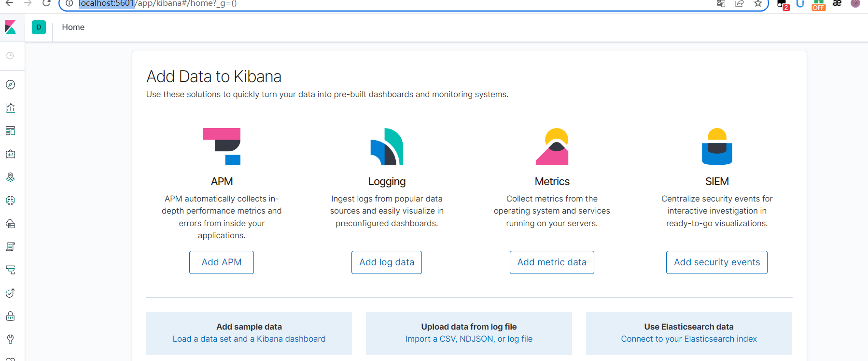This screenshot has height=361, width=868.
Task: Click the APM card title
Action: pos(222,181)
